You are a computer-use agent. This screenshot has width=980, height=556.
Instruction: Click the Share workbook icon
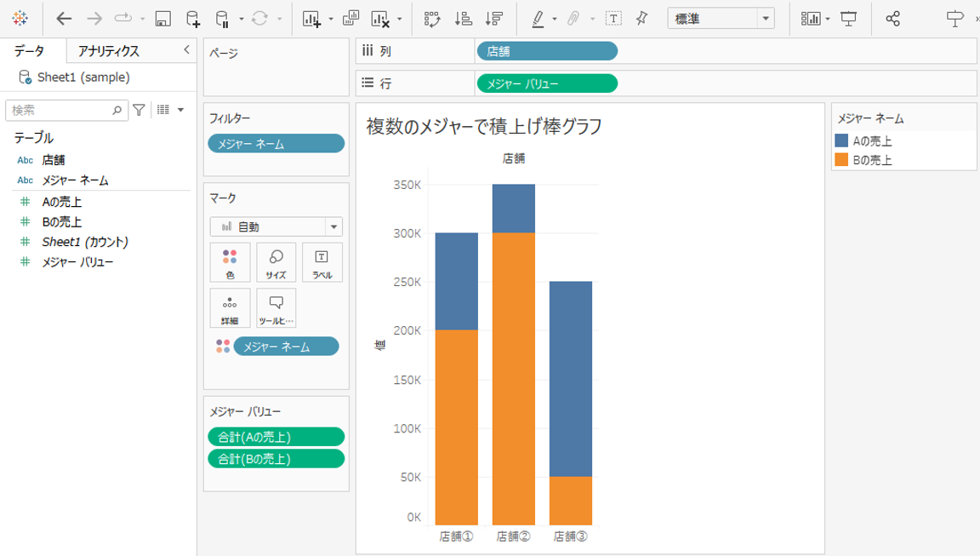pos(893,19)
